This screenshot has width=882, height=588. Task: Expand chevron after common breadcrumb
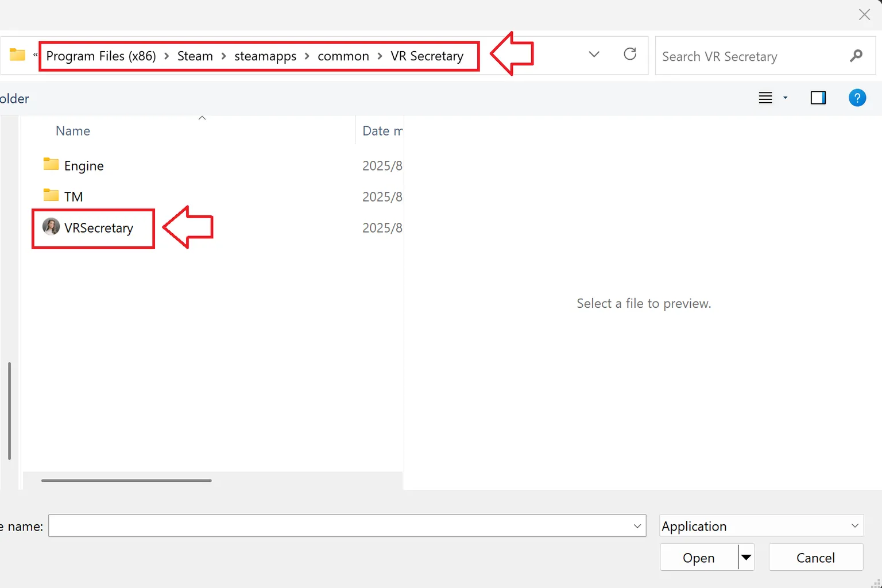(x=380, y=56)
